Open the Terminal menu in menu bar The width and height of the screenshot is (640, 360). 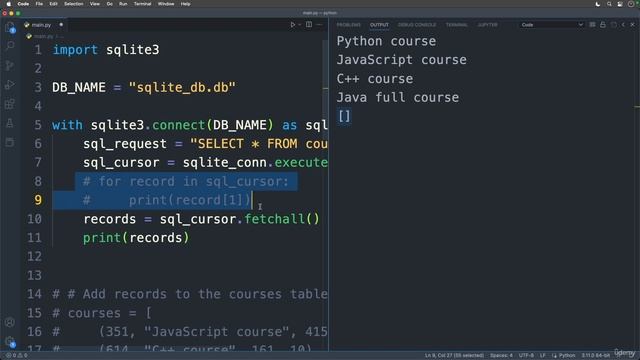point(142,4)
